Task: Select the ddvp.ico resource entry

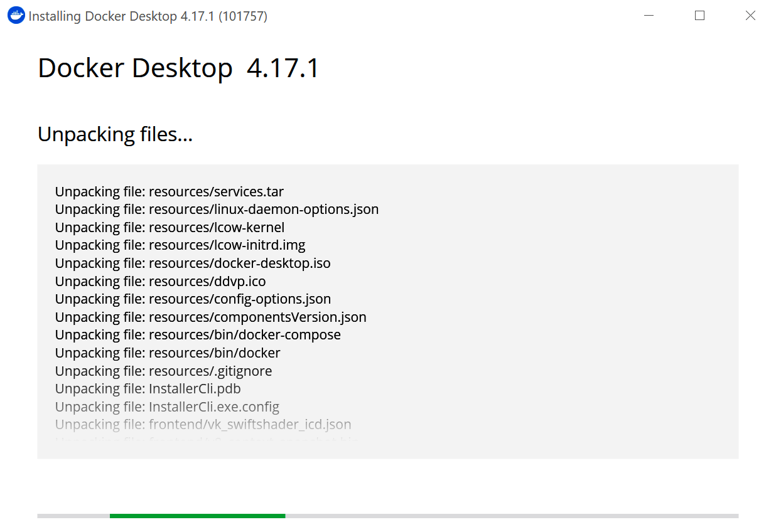Action: coord(161,281)
